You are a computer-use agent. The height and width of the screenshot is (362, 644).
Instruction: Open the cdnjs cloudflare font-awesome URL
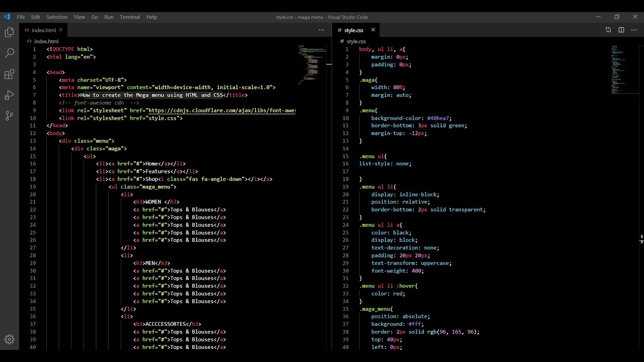(x=222, y=110)
